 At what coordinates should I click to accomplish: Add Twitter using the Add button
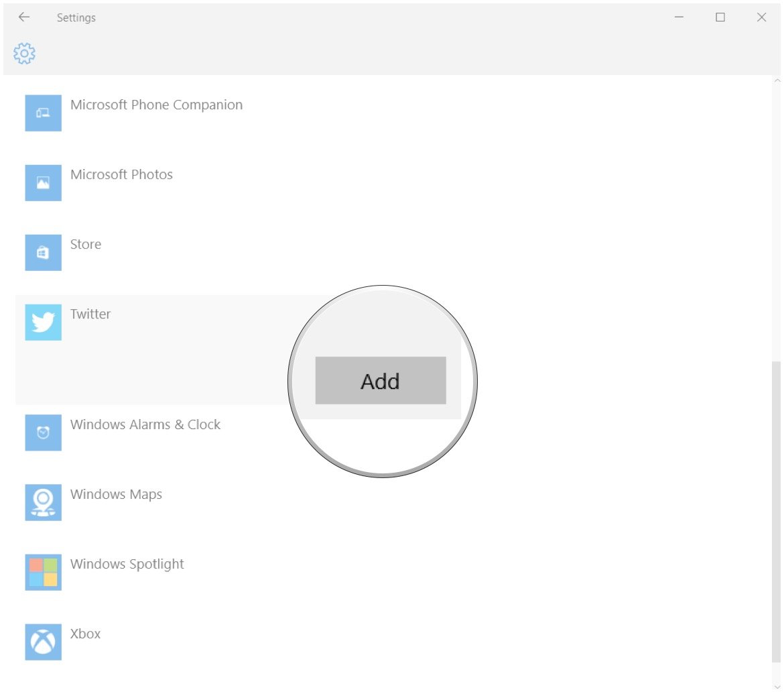(381, 380)
